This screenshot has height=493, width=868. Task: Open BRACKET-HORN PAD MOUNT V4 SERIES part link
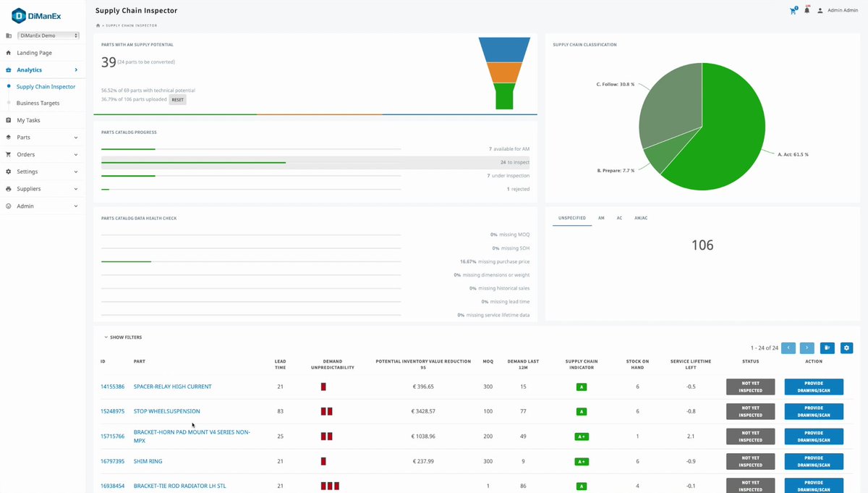pyautogui.click(x=192, y=436)
